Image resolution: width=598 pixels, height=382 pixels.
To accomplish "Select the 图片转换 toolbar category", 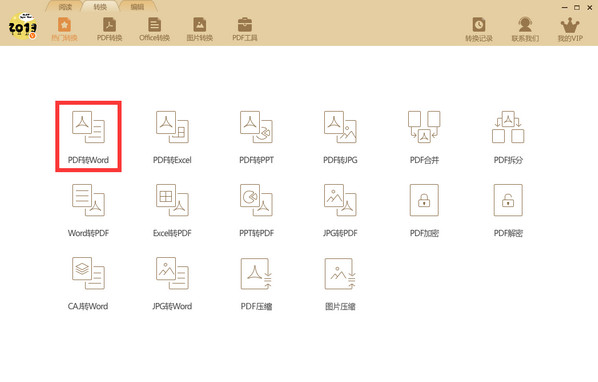I will click(x=199, y=29).
